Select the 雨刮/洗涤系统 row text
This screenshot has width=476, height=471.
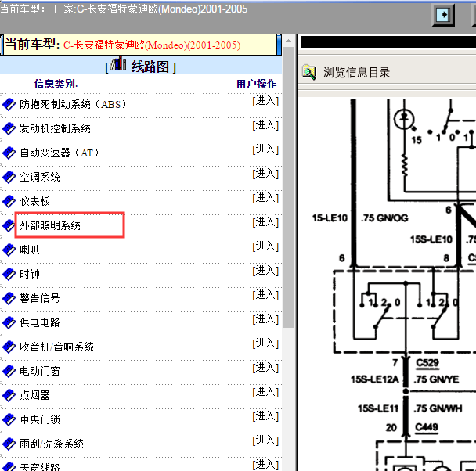click(x=52, y=444)
